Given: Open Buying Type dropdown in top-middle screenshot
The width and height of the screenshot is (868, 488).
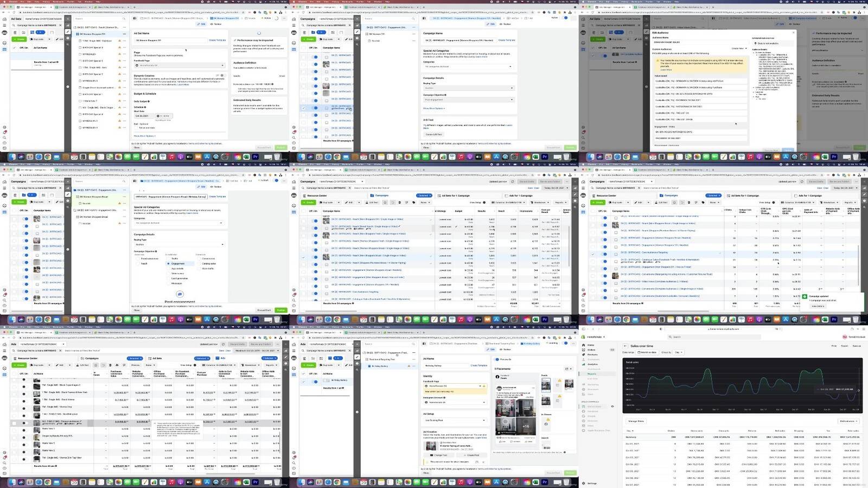Looking at the screenshot, I should tap(468, 88).
